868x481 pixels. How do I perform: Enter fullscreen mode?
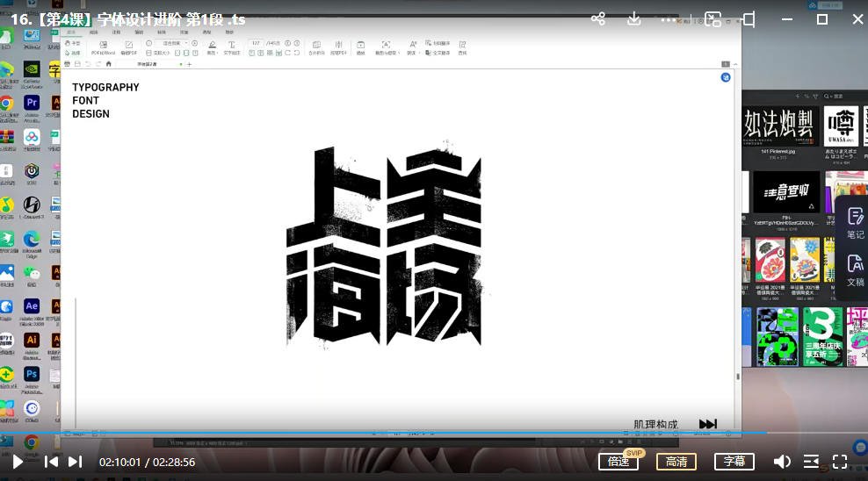point(840,462)
